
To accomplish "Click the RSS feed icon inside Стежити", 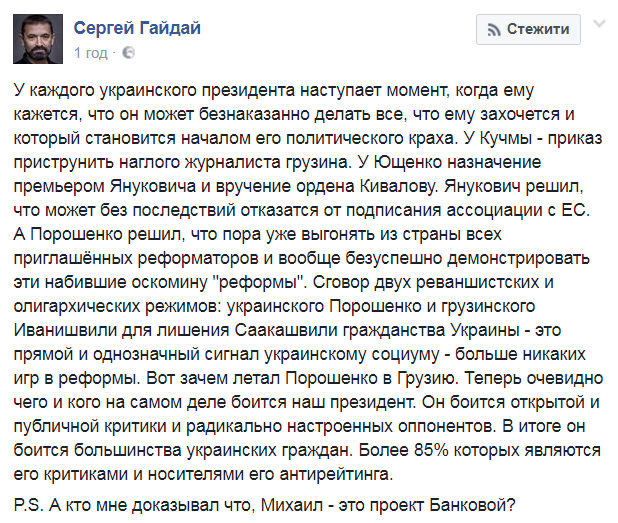I will point(494,30).
